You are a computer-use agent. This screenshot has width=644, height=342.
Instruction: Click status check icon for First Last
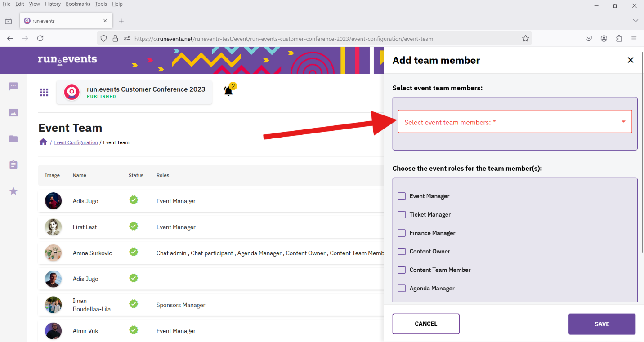pos(134,226)
